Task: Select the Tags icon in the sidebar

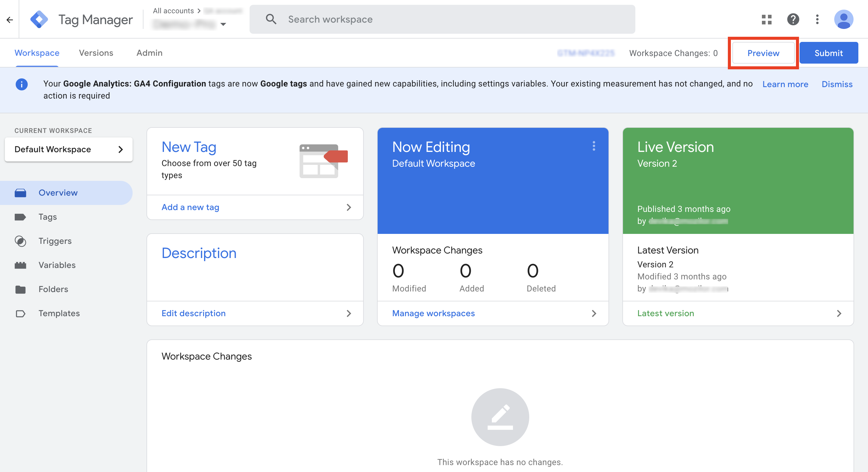Action: click(x=20, y=217)
